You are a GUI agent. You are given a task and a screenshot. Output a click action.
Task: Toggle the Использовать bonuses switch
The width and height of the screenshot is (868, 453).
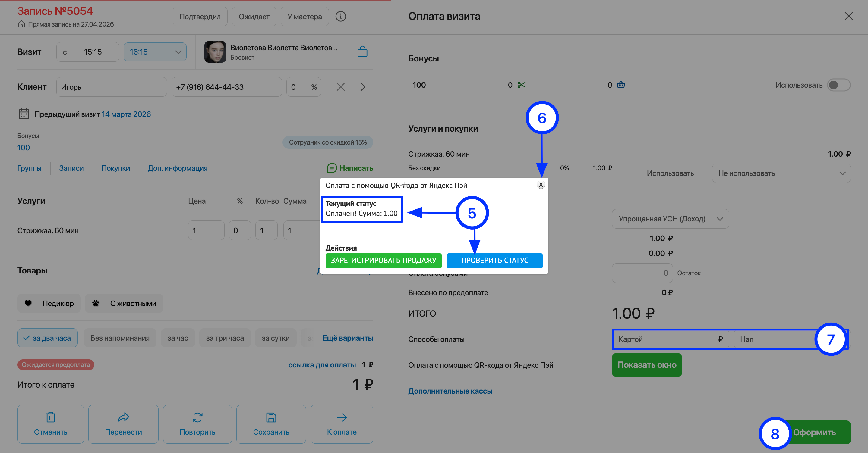tap(839, 85)
